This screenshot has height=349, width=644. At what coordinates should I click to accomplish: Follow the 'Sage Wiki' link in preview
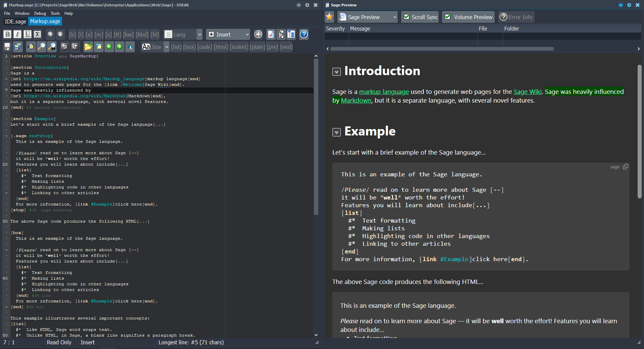[x=527, y=92]
